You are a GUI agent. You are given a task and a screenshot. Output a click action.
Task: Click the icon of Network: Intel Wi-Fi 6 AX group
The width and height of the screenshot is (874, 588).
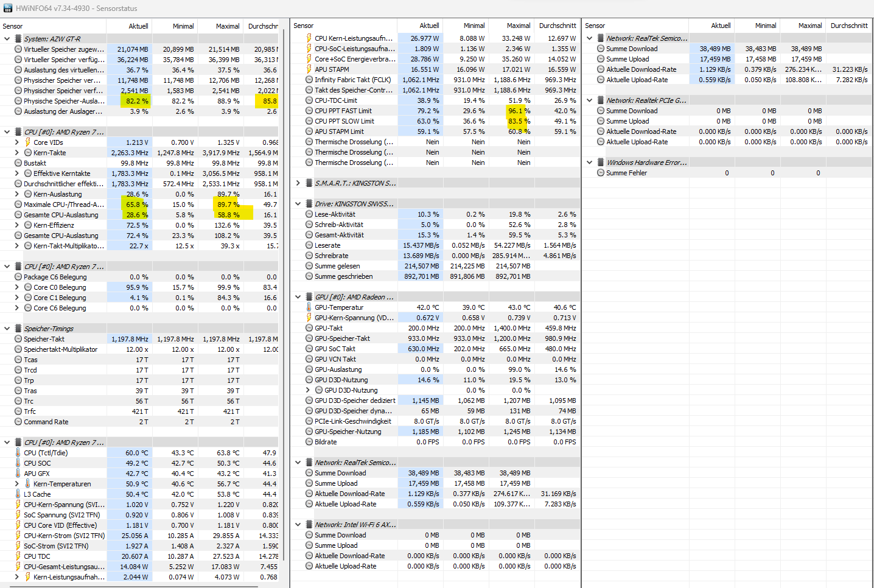pyautogui.click(x=309, y=525)
